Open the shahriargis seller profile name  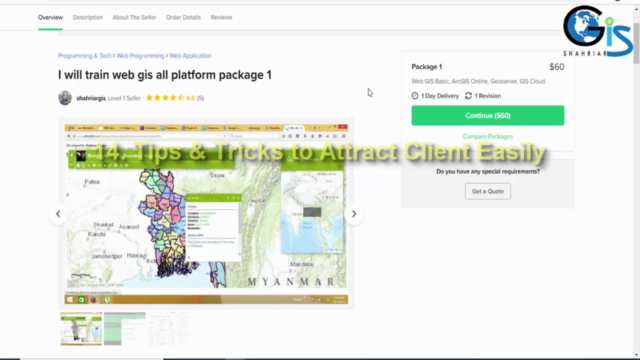click(x=91, y=98)
